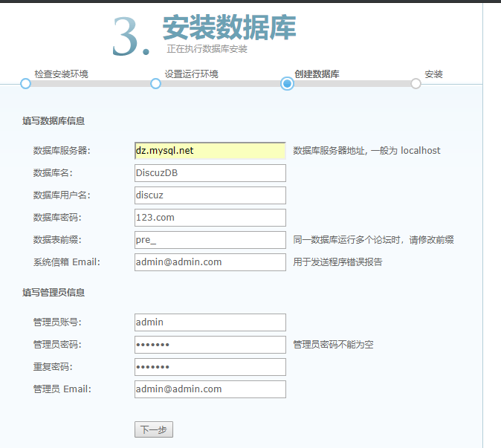Focus the database name field with DiscuzDB
The width and height of the screenshot is (501, 448).
210,173
